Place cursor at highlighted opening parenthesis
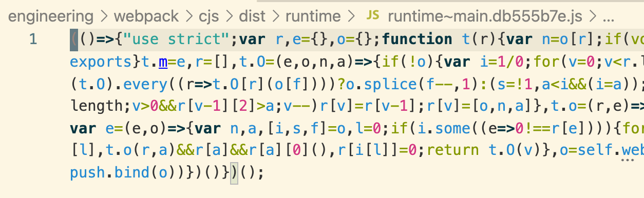644x198 pixels. pyautogui.click(x=73, y=39)
